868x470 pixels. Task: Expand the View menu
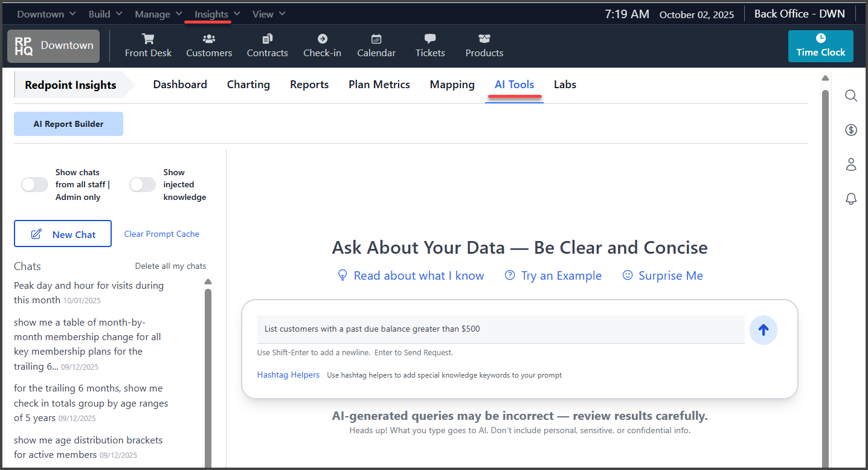click(268, 13)
